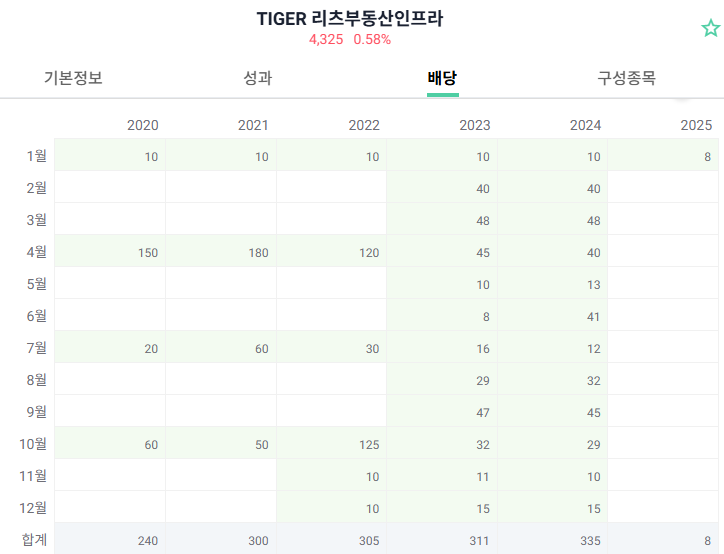Click the 20 cell for July 2020
The width and height of the screenshot is (724, 554).
[x=110, y=347]
